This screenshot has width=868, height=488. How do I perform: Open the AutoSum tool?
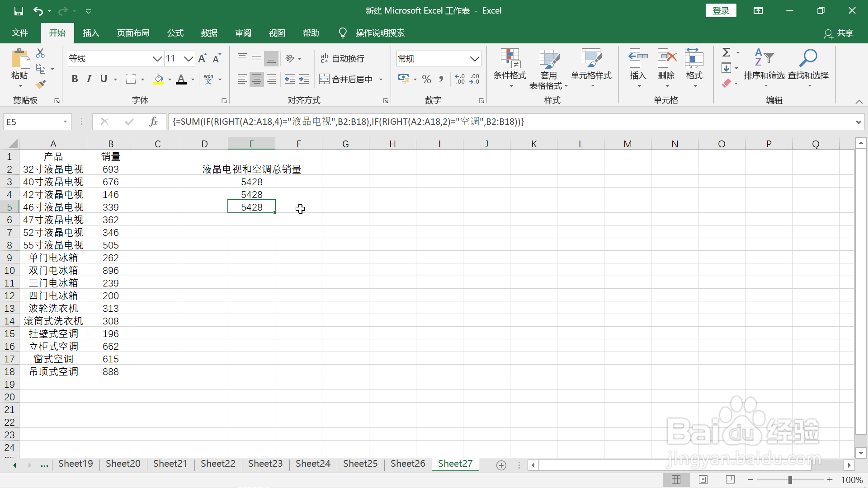point(727,52)
